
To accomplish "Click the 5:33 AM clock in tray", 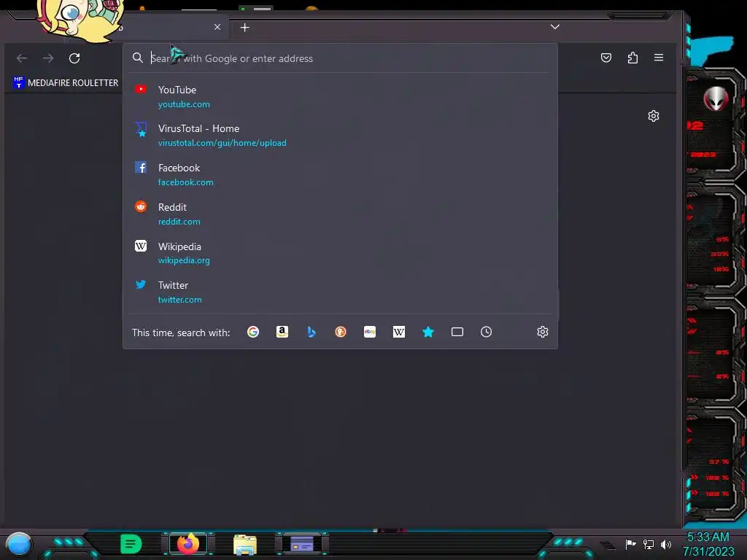I will click(708, 537).
